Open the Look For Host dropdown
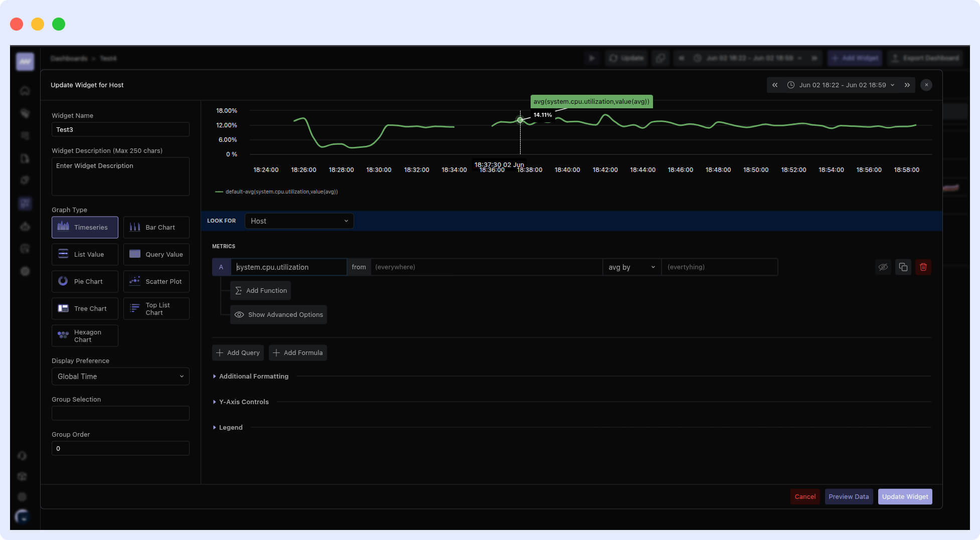 tap(299, 221)
